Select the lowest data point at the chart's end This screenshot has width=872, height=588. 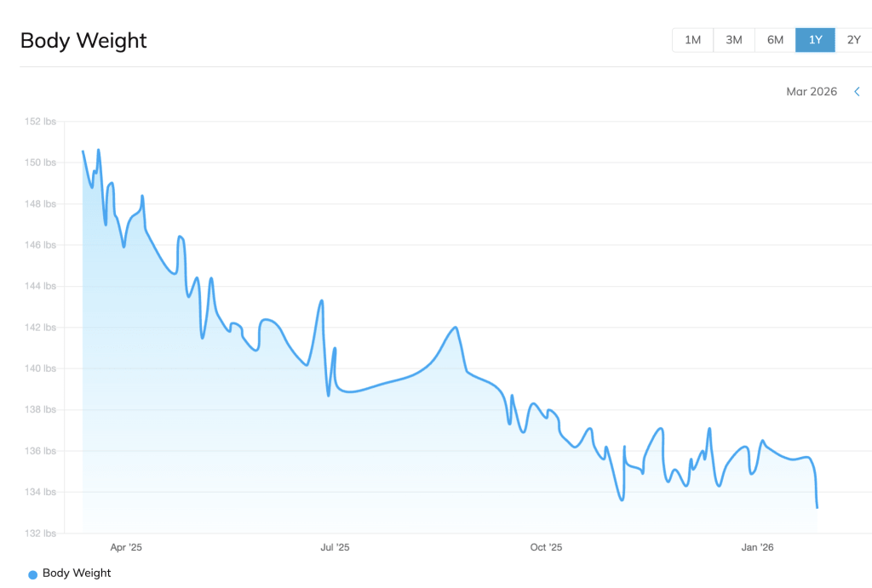pyautogui.click(x=817, y=506)
